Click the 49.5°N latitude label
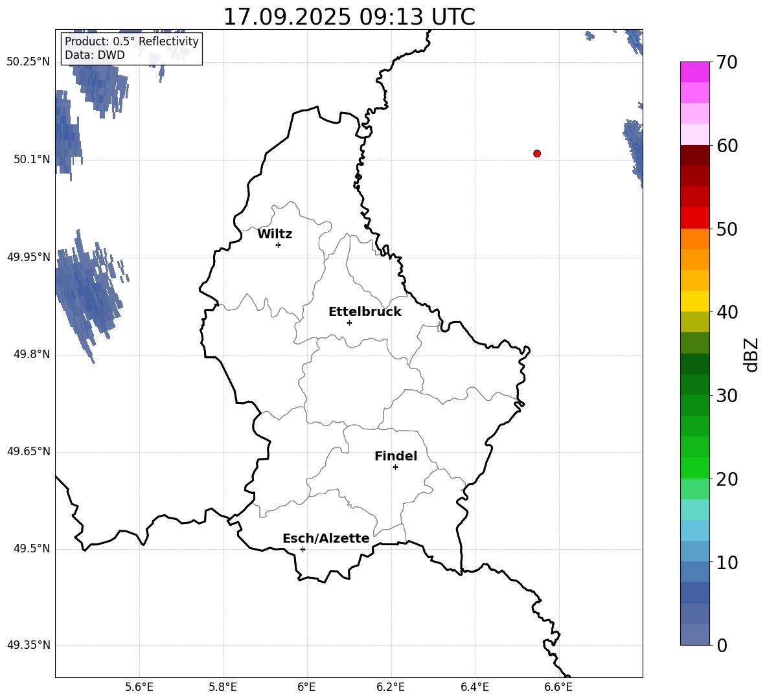The width and height of the screenshot is (767, 700). tap(32, 548)
